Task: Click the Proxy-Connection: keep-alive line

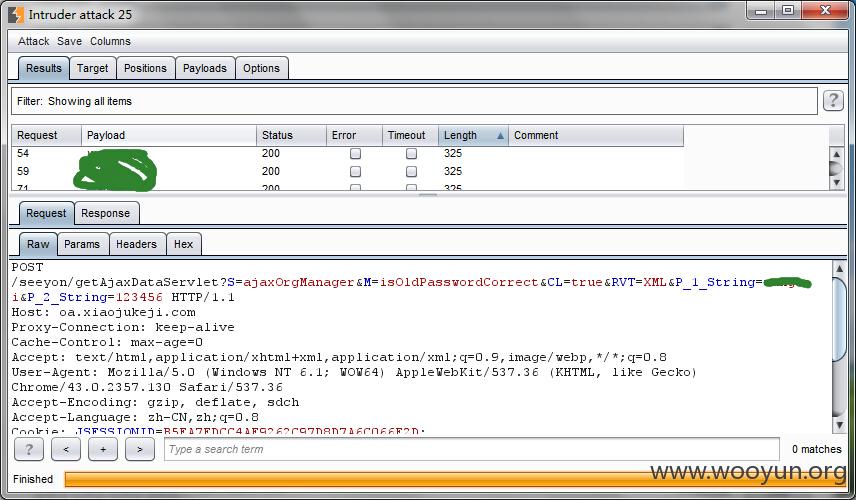Action: pyautogui.click(x=123, y=328)
